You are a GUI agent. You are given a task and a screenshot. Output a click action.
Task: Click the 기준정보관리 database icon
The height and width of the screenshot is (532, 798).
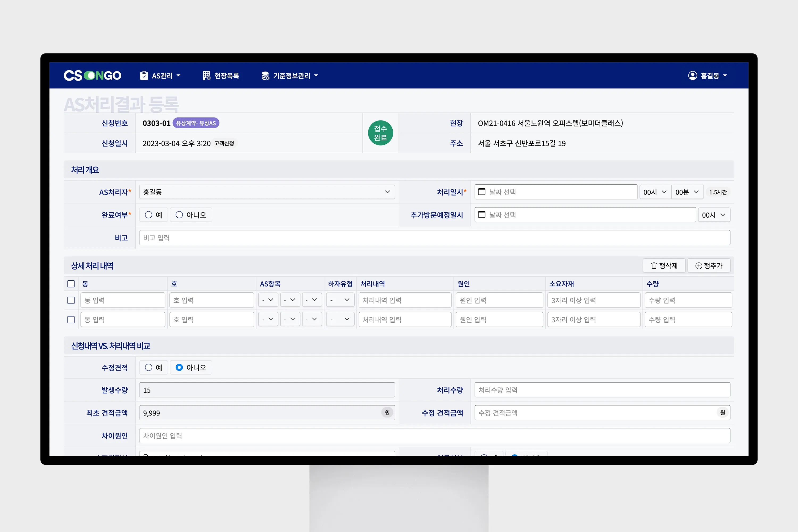[265, 76]
